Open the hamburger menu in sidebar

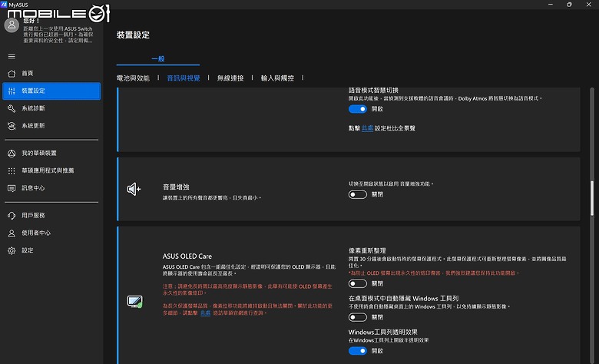pos(12,57)
